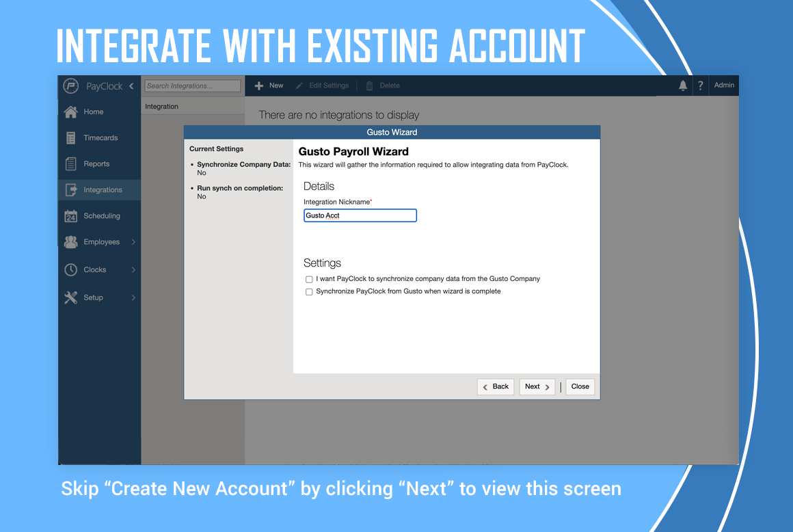Click 'There are no integrations to display' message
Viewport: 793px width, 532px height.
(x=339, y=115)
